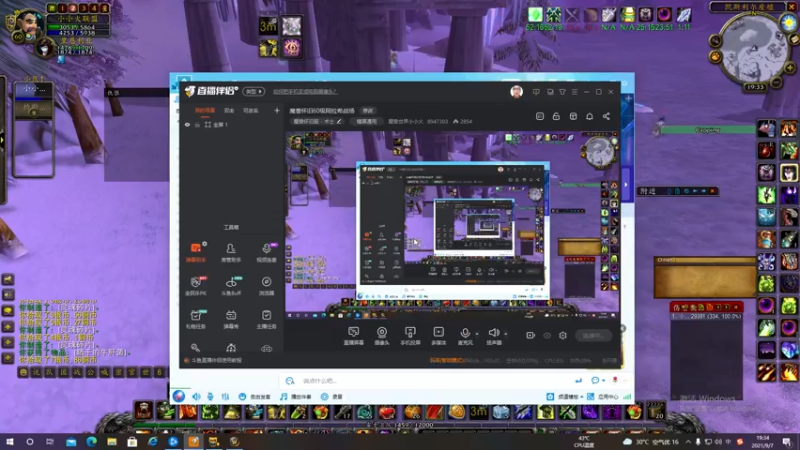Screen dimensions: 800x450
Task: Expand the 扬声器 speaker options arrow
Action: click(506, 334)
